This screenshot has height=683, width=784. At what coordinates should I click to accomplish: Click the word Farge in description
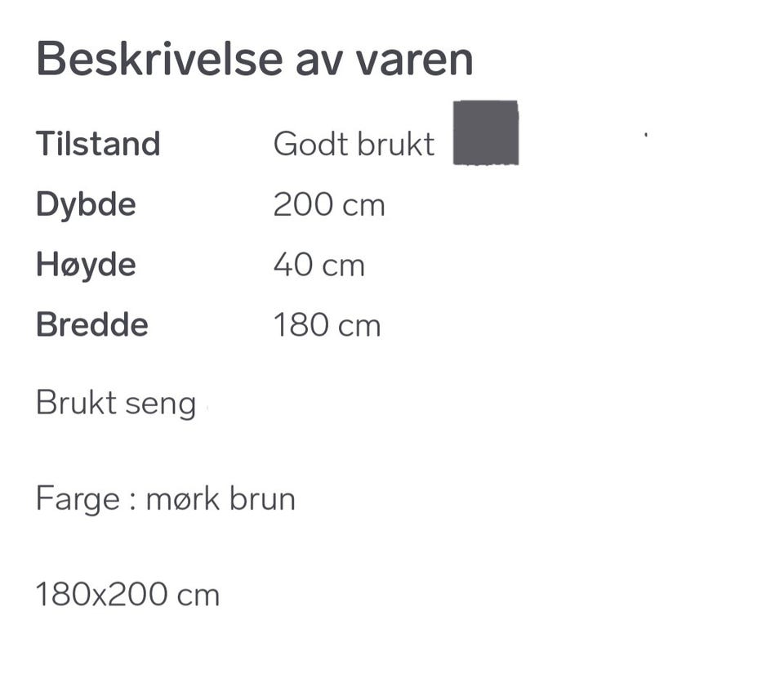click(78, 498)
